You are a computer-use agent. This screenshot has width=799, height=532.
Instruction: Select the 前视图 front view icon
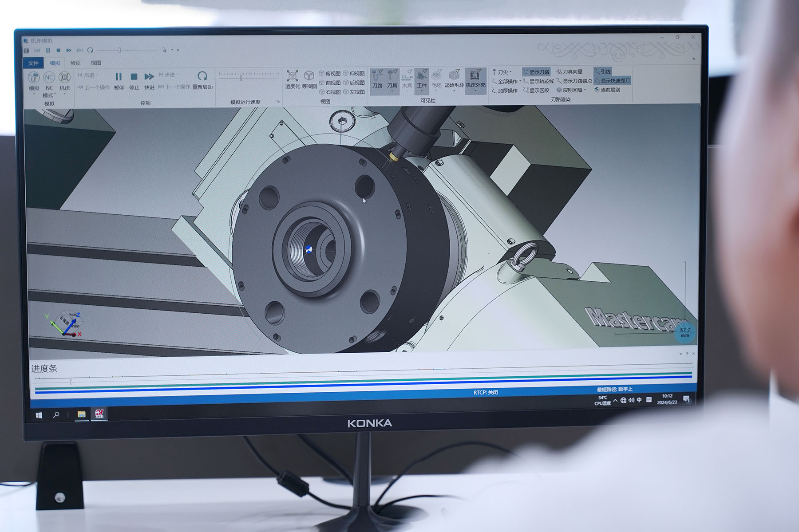click(x=330, y=83)
